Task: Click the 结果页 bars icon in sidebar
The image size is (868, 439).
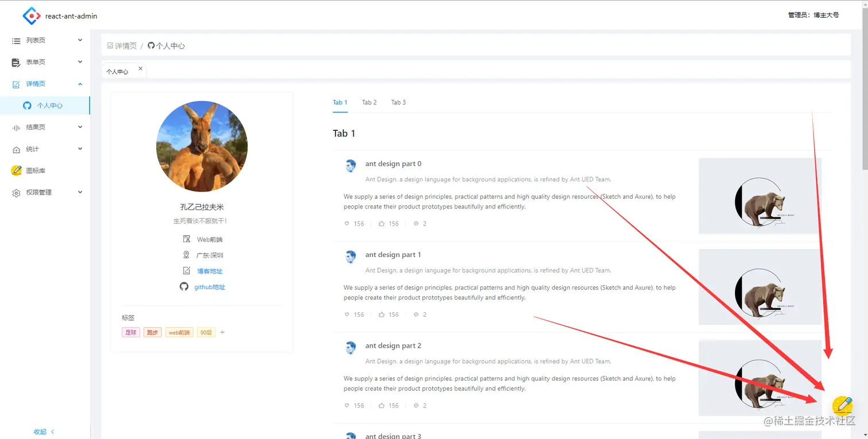Action: 16,127
